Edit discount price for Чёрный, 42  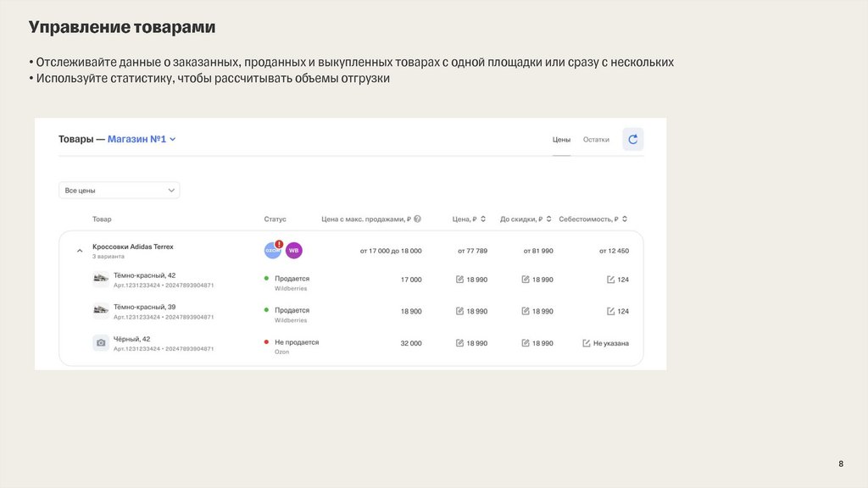point(526,343)
